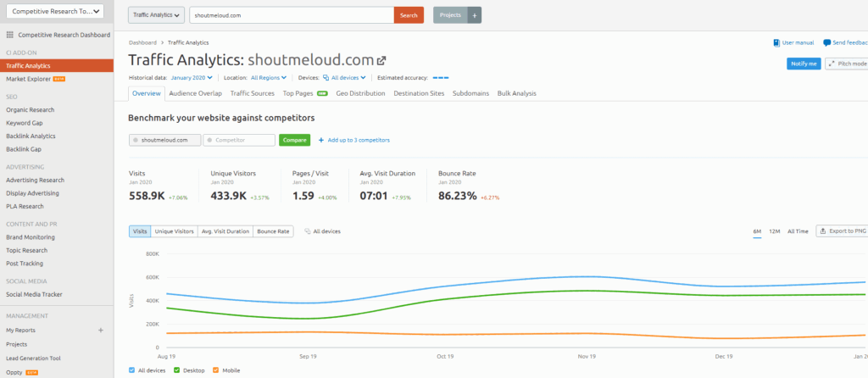Screen dimensions: 868x378
Task: Click the 86.23% Bounce Rate value
Action: [x=457, y=196]
